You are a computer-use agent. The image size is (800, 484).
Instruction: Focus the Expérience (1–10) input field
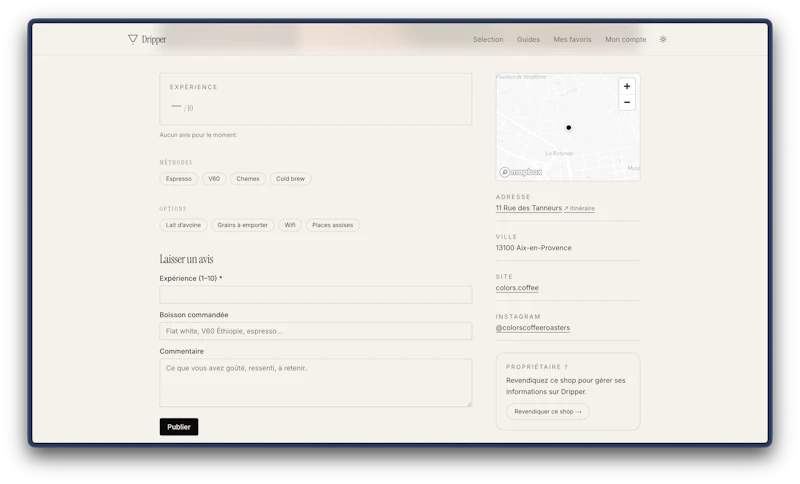coord(315,295)
